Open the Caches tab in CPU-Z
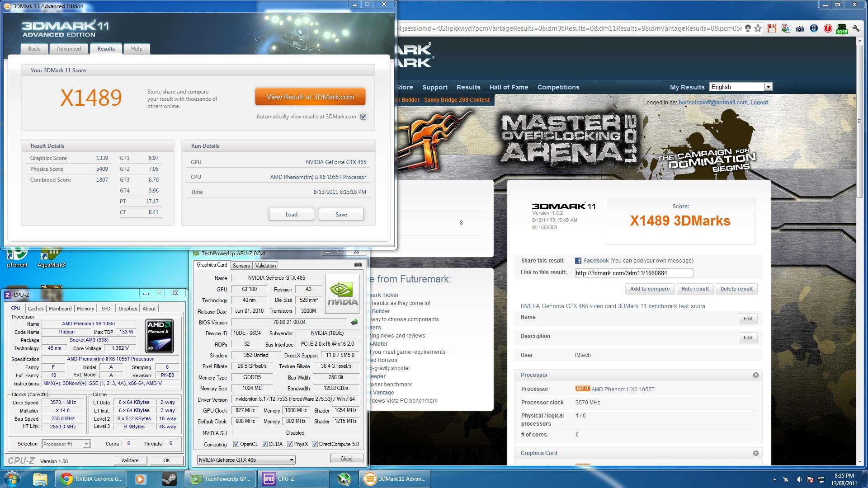 click(36, 309)
